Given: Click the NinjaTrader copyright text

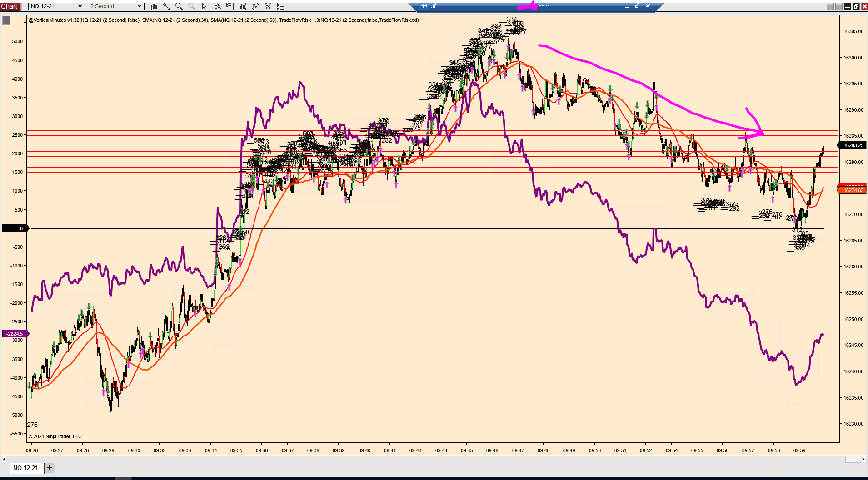Looking at the screenshot, I should 55,436.
